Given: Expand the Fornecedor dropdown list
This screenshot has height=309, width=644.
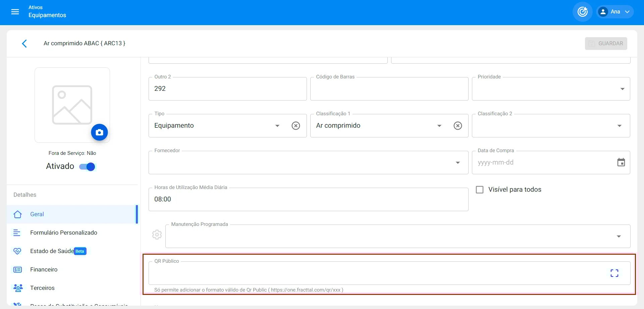Looking at the screenshot, I should 458,163.
